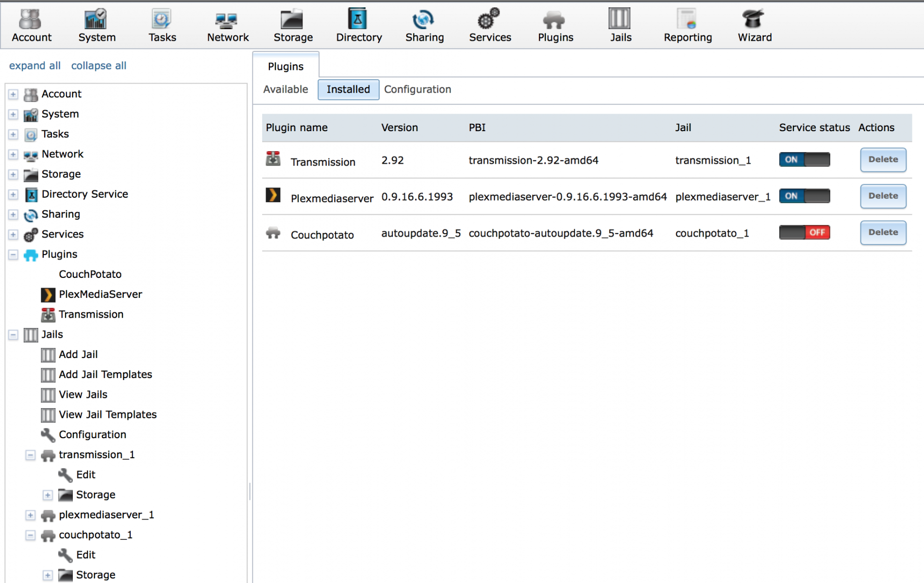The image size is (924, 583).
Task: Delete the Transmission plugin
Action: (x=883, y=159)
